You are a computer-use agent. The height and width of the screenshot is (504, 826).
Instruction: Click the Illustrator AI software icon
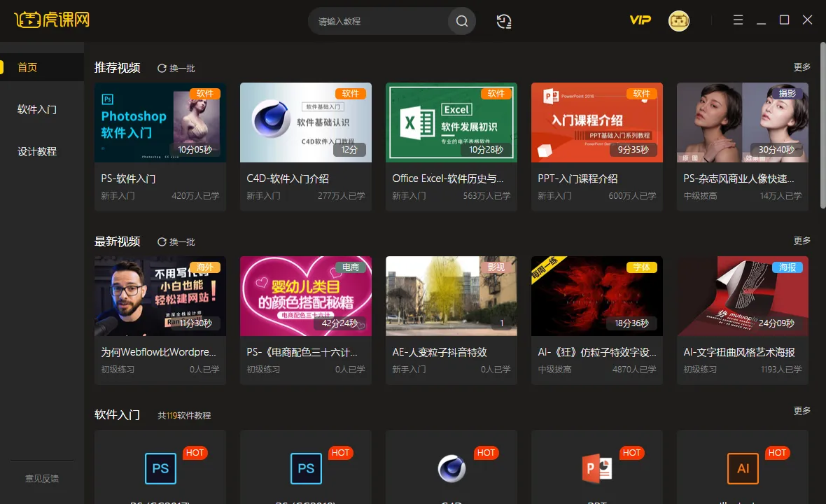click(x=743, y=468)
